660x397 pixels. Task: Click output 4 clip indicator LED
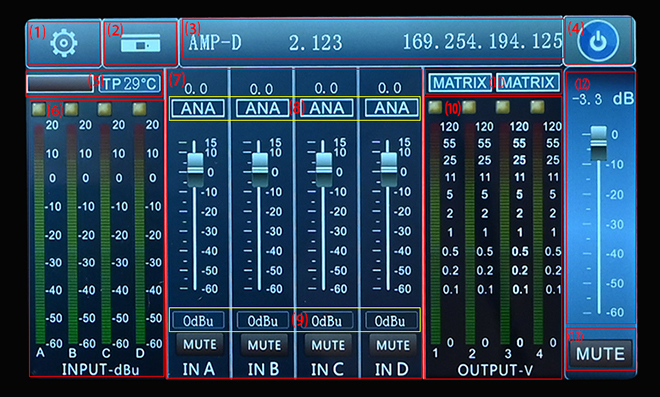point(538,107)
